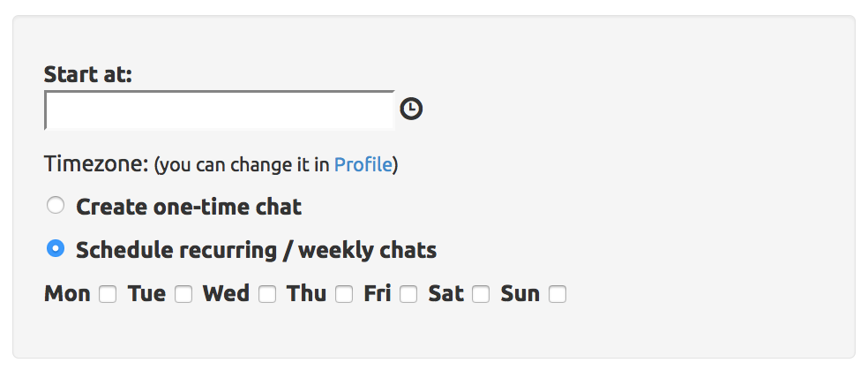This screenshot has height=378, width=868.
Task: Open the time picker clock icon
Action: tap(411, 109)
